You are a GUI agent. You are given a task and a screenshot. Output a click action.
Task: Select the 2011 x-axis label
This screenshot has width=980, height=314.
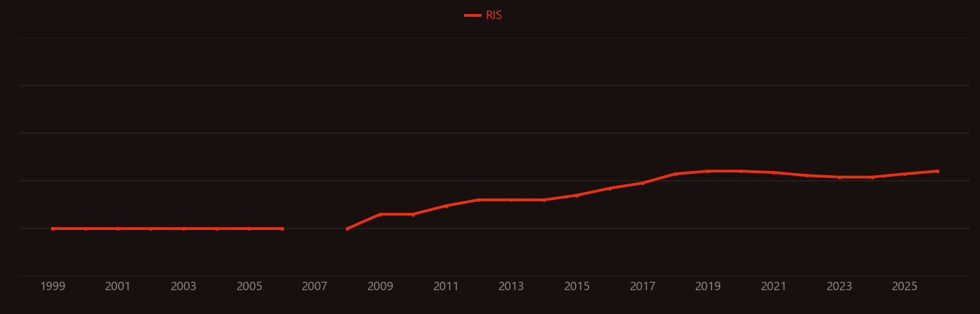pyautogui.click(x=446, y=287)
